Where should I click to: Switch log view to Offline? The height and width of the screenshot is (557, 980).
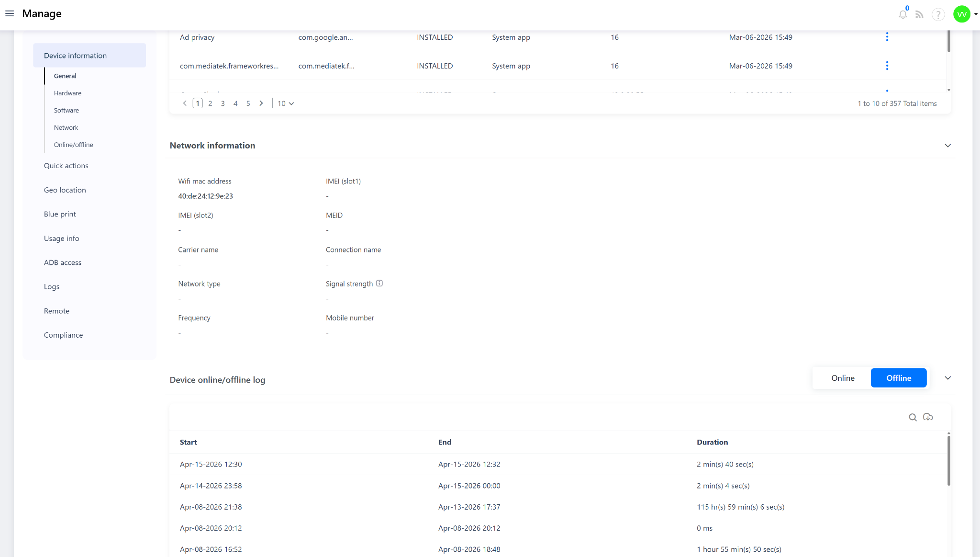[x=898, y=378]
